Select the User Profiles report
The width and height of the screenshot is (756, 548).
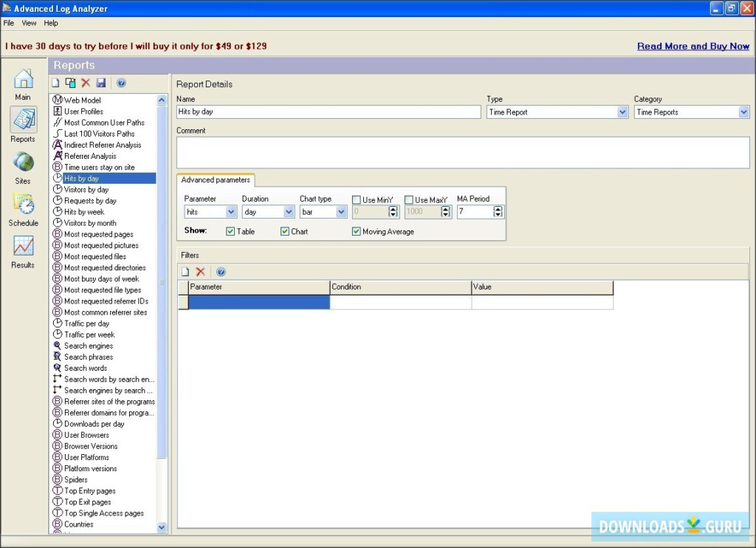tap(83, 111)
